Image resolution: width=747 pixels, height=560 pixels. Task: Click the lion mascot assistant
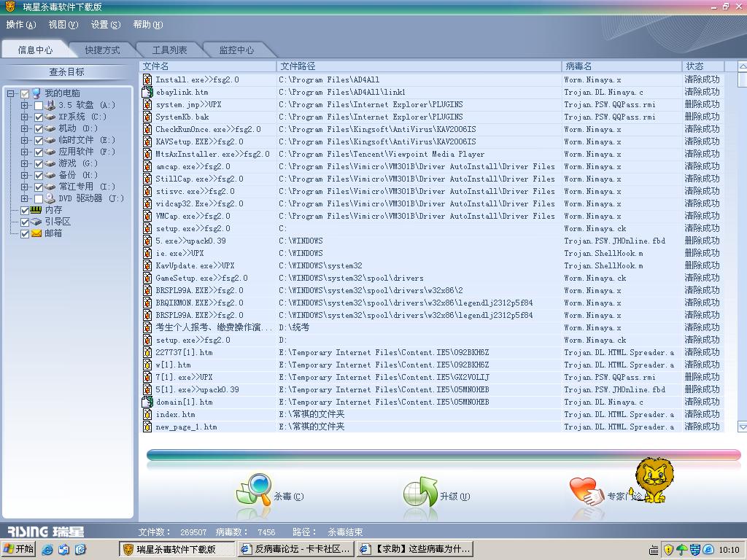tap(654, 480)
